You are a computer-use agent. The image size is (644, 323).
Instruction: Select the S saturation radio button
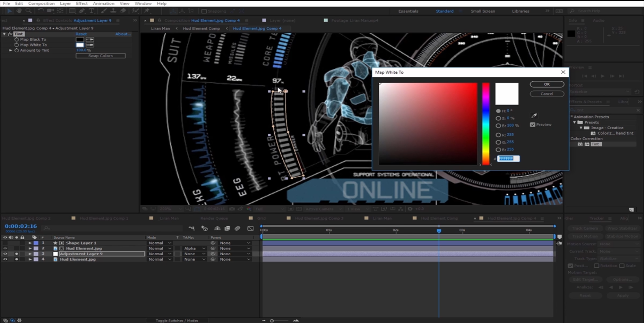coord(498,118)
